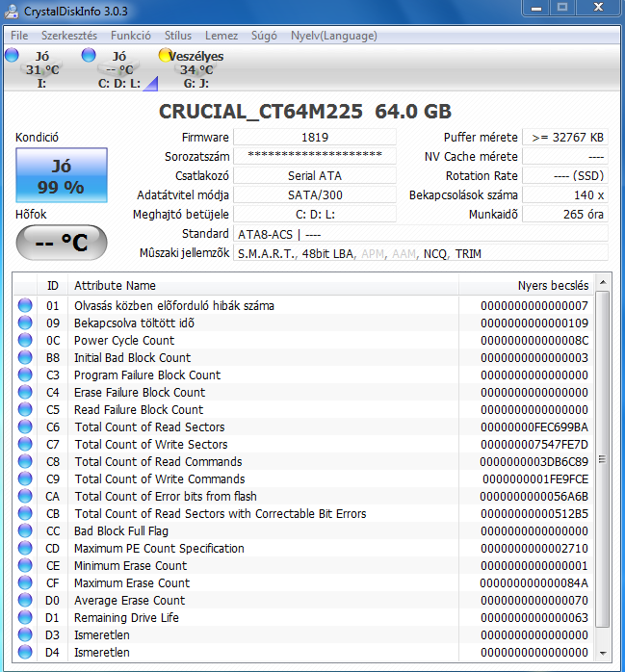Click the Nyers becslés column header
Viewport: 625px width, 672px height.
pyautogui.click(x=527, y=285)
